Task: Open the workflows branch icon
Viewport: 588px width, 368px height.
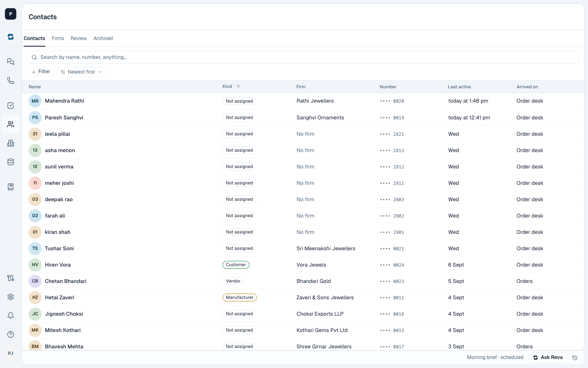Action: [x=11, y=278]
